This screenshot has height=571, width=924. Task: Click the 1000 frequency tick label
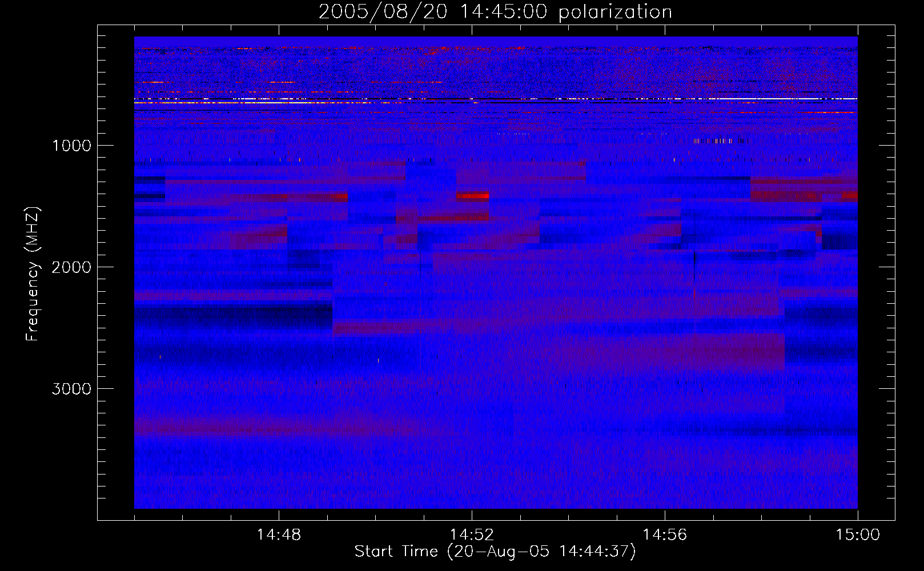(72, 146)
